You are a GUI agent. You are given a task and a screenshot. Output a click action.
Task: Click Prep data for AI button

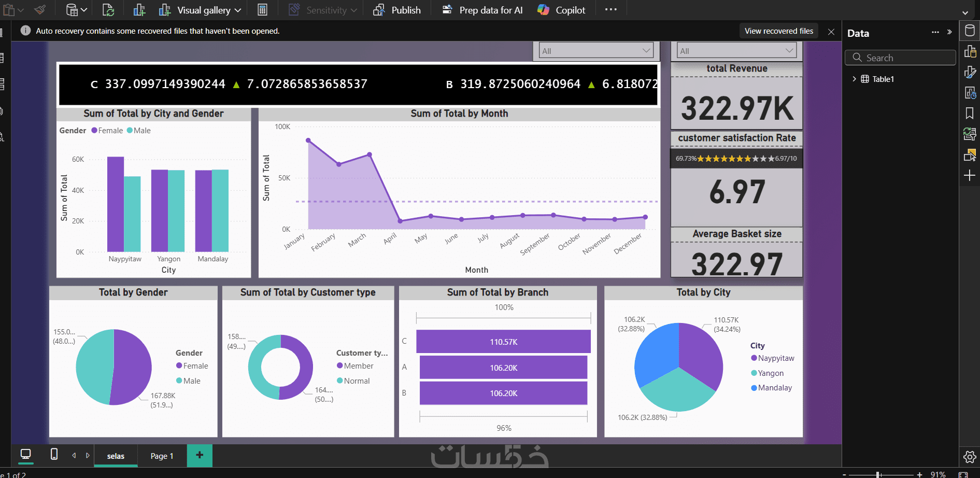point(482,10)
